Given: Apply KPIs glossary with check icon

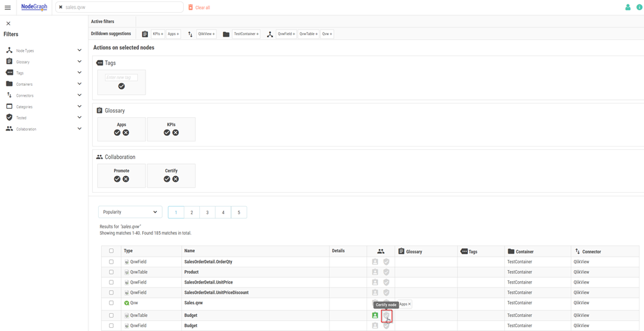Looking at the screenshot, I should (167, 133).
